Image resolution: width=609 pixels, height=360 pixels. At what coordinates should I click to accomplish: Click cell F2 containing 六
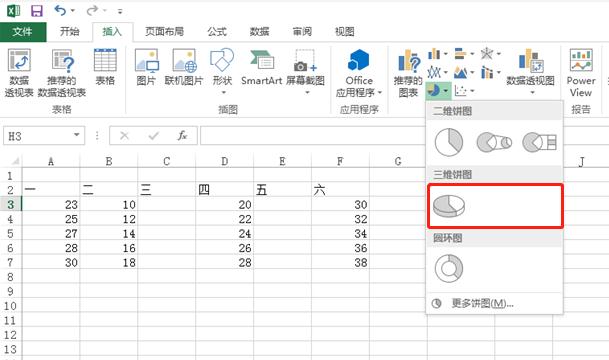pyautogui.click(x=340, y=190)
